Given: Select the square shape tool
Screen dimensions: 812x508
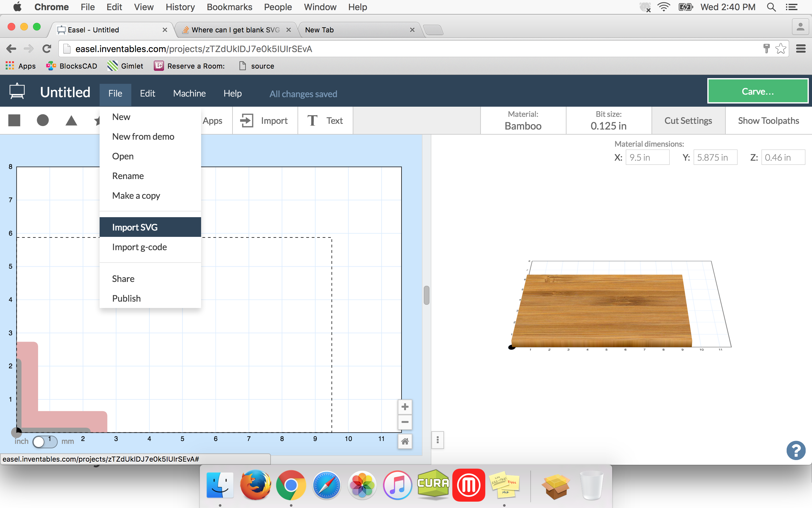Looking at the screenshot, I should click(x=14, y=120).
